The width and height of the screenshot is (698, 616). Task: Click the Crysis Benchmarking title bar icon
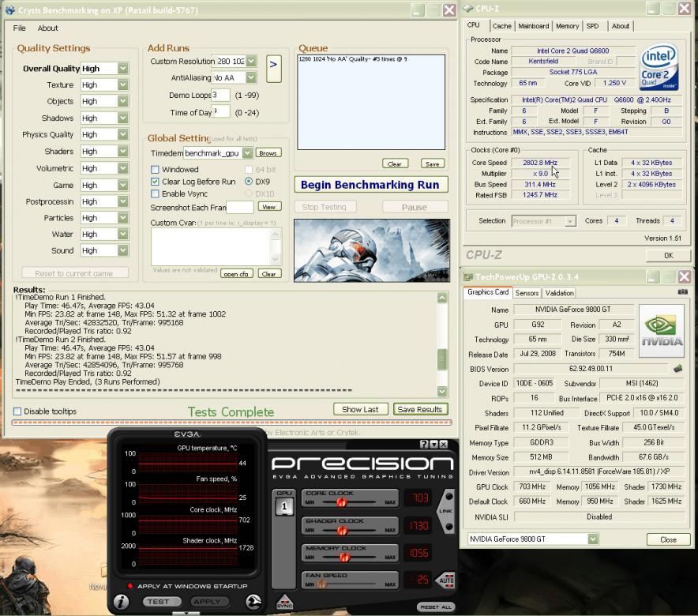point(9,9)
